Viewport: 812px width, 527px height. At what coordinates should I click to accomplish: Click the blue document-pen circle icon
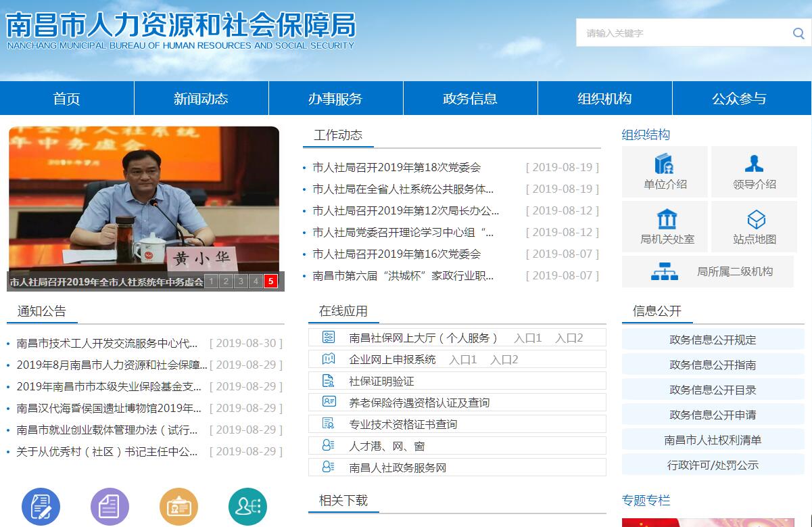pos(41,507)
